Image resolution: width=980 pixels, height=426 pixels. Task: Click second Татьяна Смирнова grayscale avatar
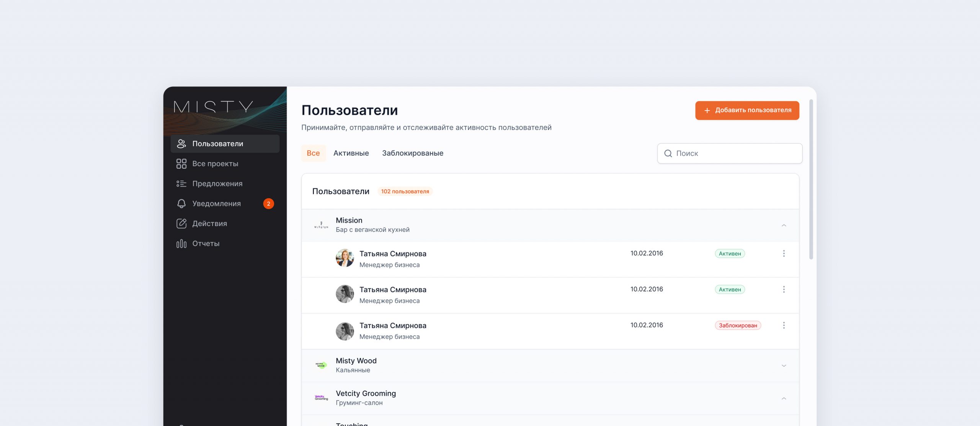pyautogui.click(x=345, y=294)
